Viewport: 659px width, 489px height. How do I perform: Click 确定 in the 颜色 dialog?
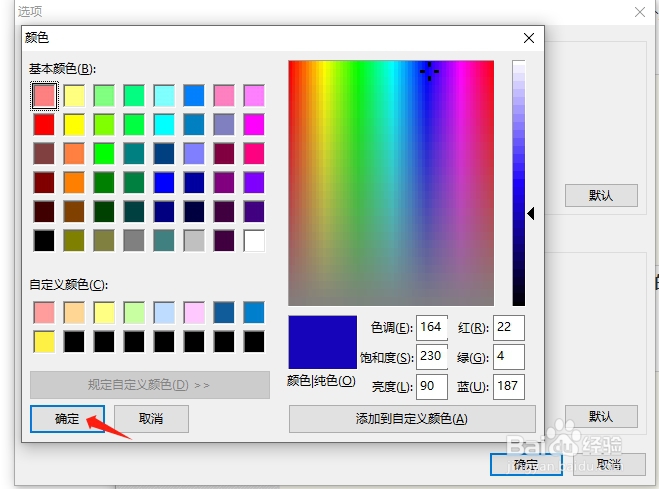(67, 419)
